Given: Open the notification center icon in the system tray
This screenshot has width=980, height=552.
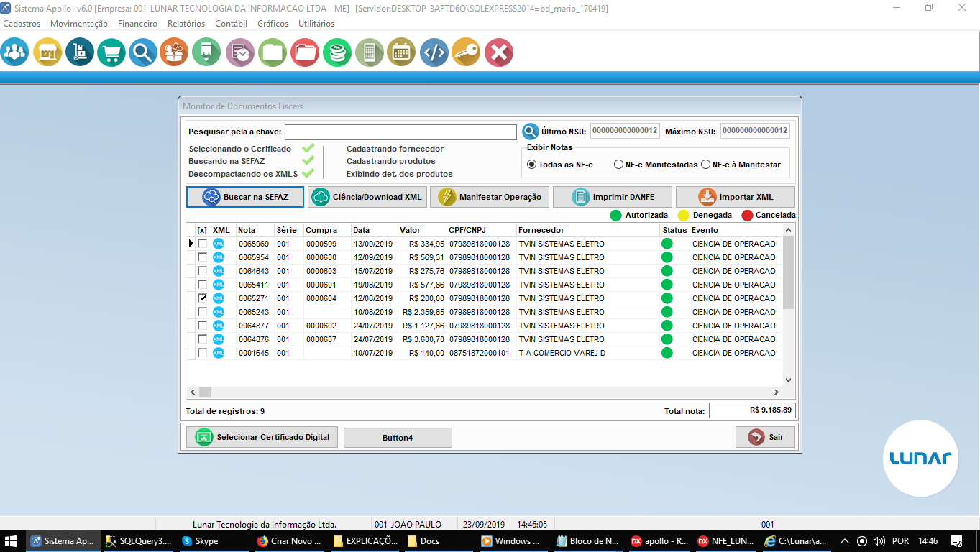Looking at the screenshot, I should [956, 541].
